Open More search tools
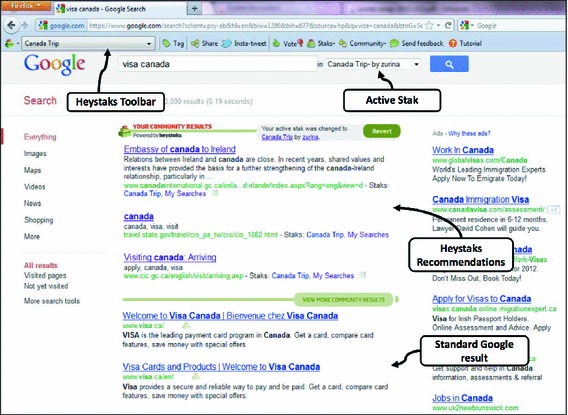 pyautogui.click(x=52, y=301)
